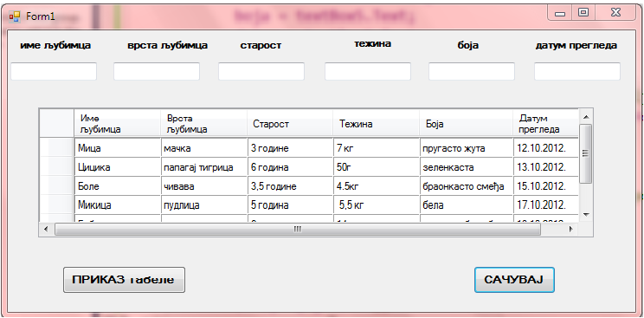Click the grid's scroll up arrow
This screenshot has height=318, width=644.
586,116
